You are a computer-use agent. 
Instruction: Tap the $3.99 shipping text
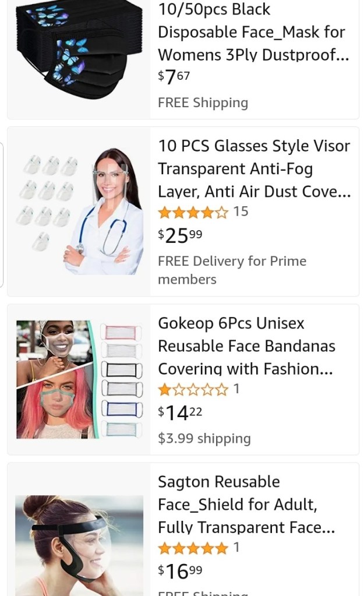coord(204,439)
